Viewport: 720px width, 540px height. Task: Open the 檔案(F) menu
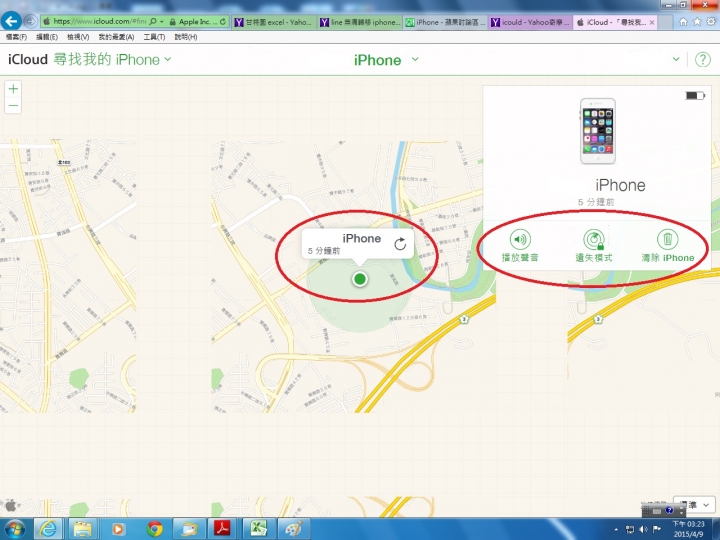pos(16,37)
